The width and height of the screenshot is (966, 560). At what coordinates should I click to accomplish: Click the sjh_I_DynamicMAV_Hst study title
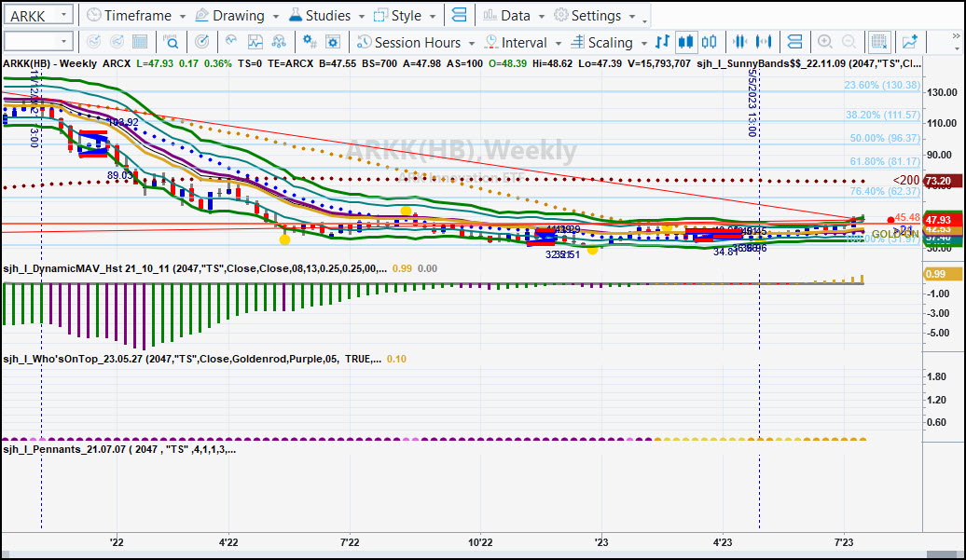(x=195, y=268)
